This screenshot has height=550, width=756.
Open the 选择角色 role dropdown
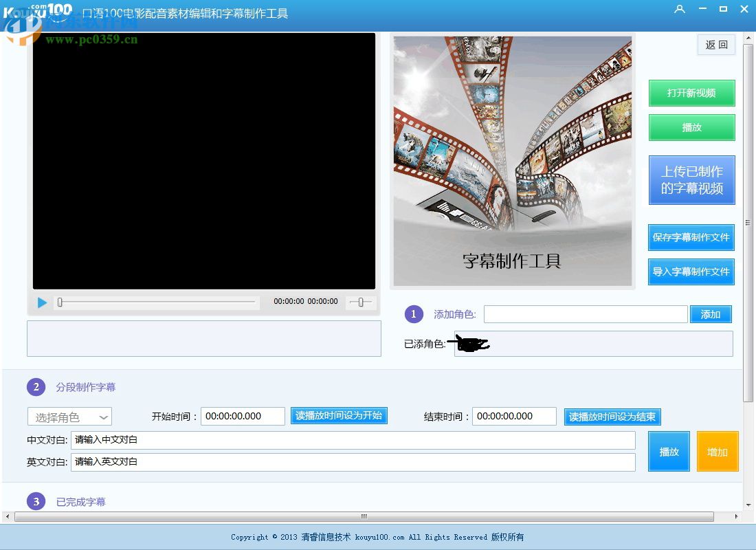tap(69, 416)
